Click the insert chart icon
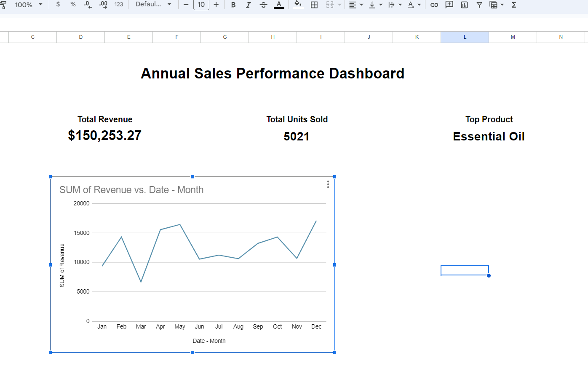The width and height of the screenshot is (588, 380). 465,5
